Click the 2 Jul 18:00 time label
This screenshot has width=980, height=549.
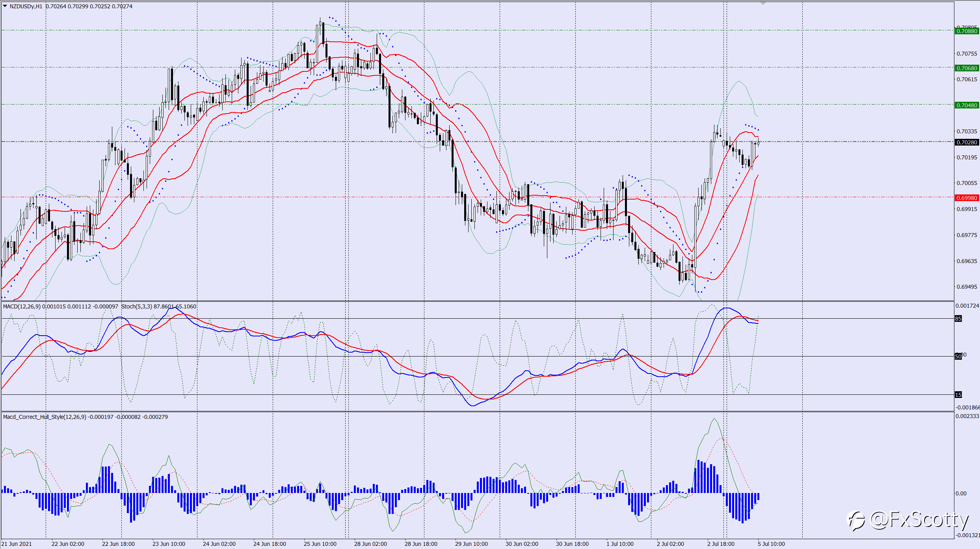click(721, 544)
